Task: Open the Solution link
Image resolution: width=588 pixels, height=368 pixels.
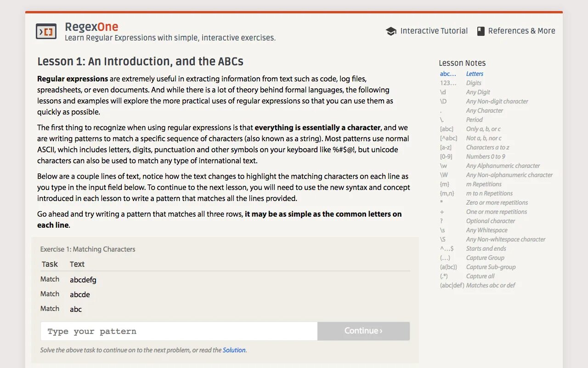Action: [x=234, y=350]
